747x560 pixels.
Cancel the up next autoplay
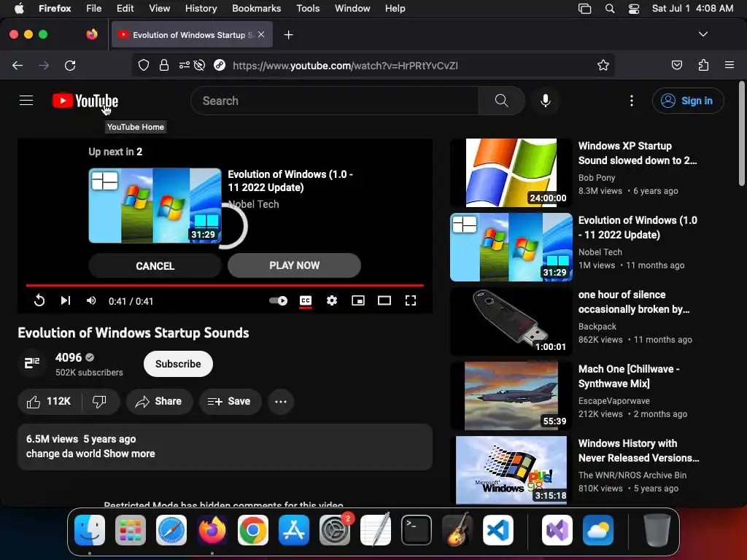pyautogui.click(x=155, y=265)
